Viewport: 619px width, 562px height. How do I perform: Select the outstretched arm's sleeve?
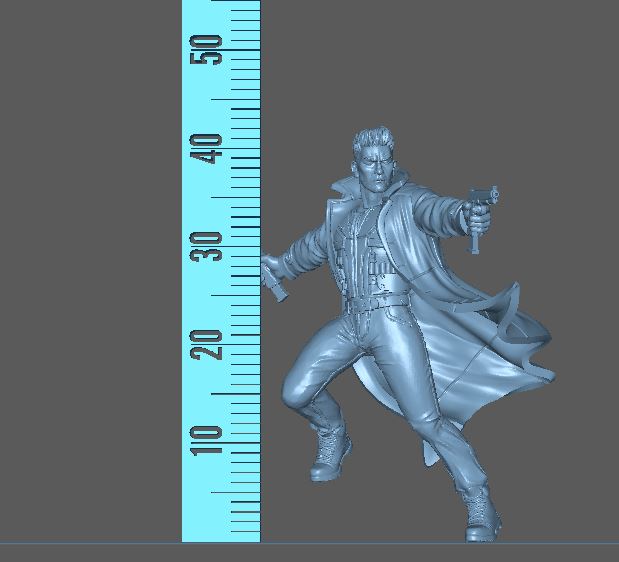coord(428,213)
